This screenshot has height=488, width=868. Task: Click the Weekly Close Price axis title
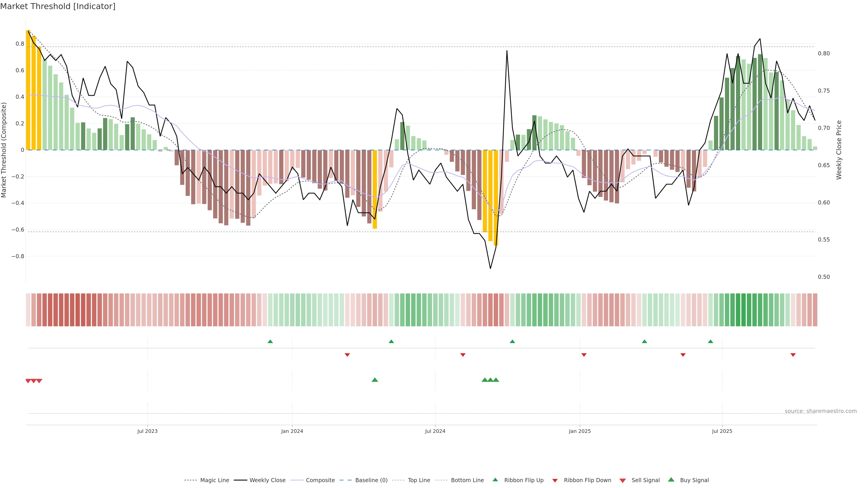coord(839,150)
